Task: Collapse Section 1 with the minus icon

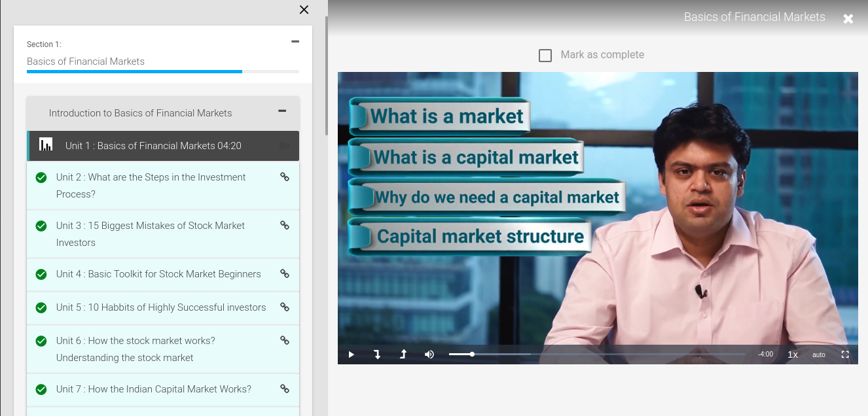Action: pyautogui.click(x=295, y=41)
